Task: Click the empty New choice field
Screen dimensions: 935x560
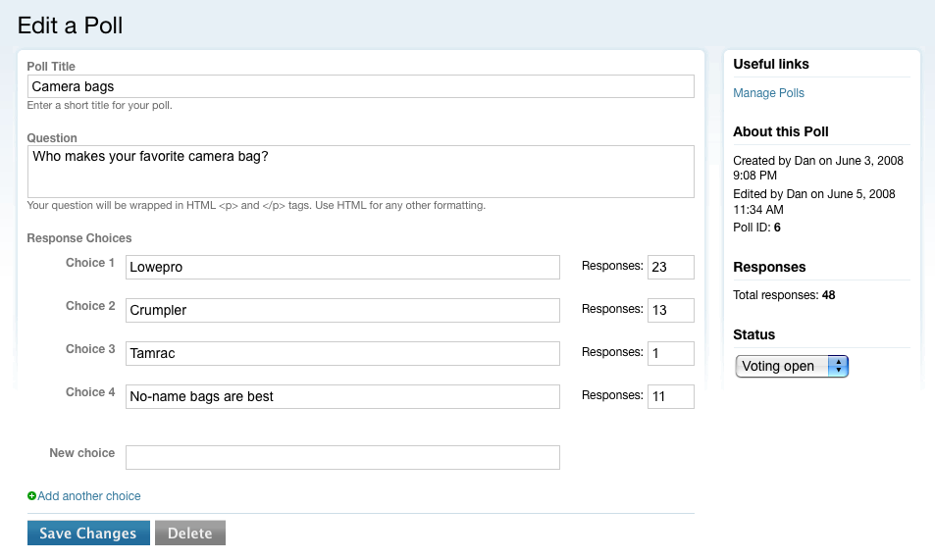Action: pyautogui.click(x=342, y=457)
